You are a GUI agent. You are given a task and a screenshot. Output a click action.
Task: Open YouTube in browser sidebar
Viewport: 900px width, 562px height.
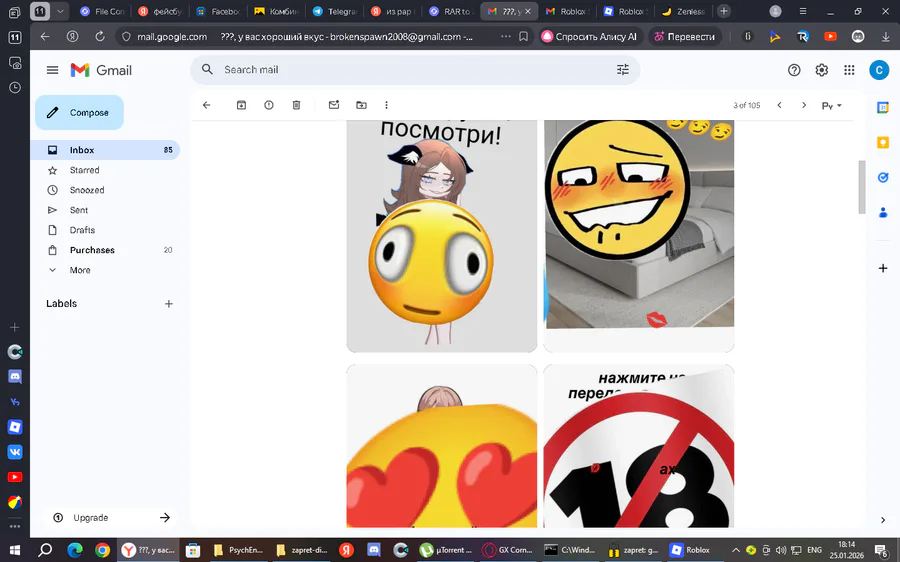(15, 477)
